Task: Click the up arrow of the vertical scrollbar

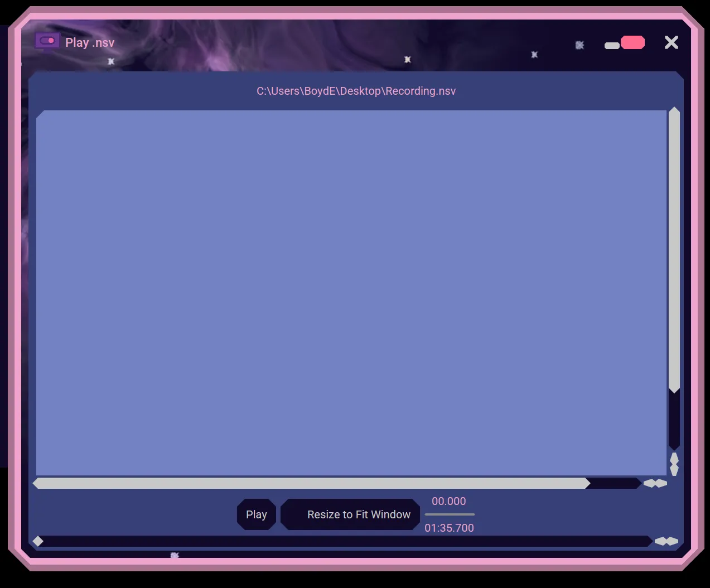Action: 674,458
